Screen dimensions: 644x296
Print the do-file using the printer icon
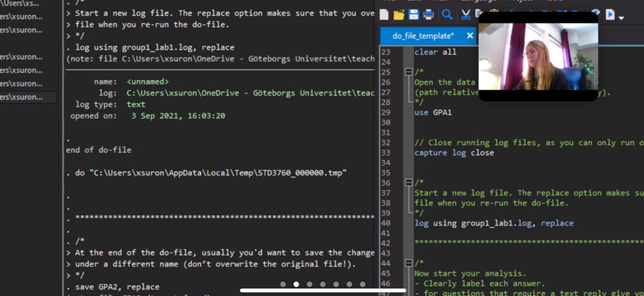point(429,15)
